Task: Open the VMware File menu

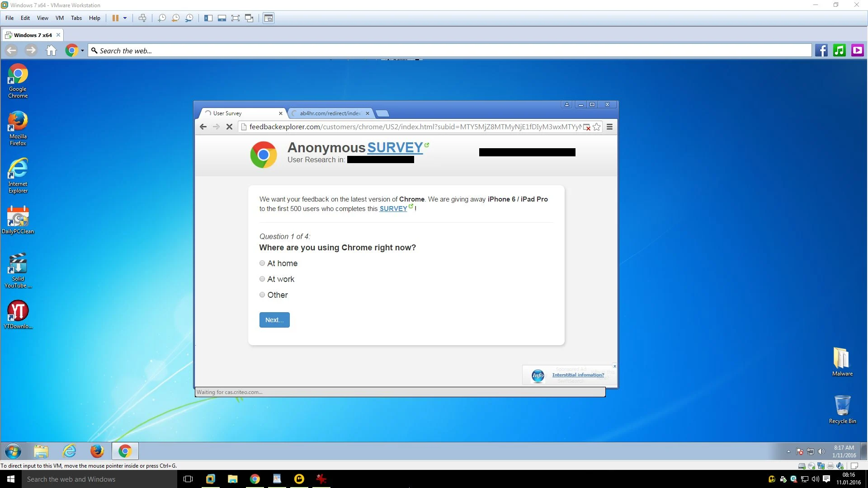Action: click(9, 18)
